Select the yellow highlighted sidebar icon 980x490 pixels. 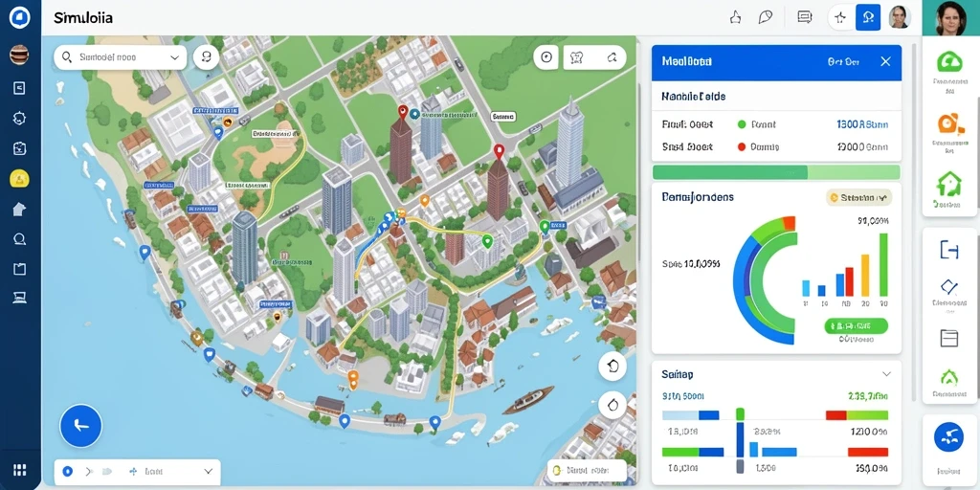pyautogui.click(x=19, y=179)
